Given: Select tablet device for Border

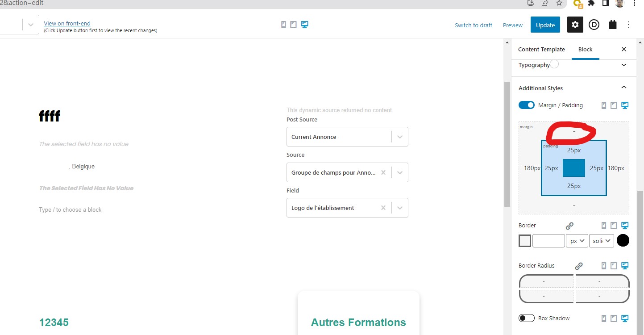Looking at the screenshot, I should [614, 226].
